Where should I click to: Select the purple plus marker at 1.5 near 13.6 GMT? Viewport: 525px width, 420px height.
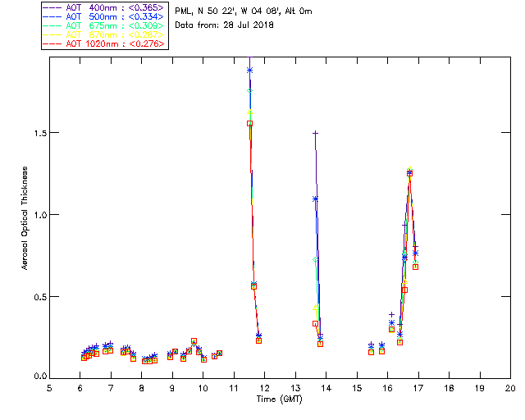pos(315,134)
